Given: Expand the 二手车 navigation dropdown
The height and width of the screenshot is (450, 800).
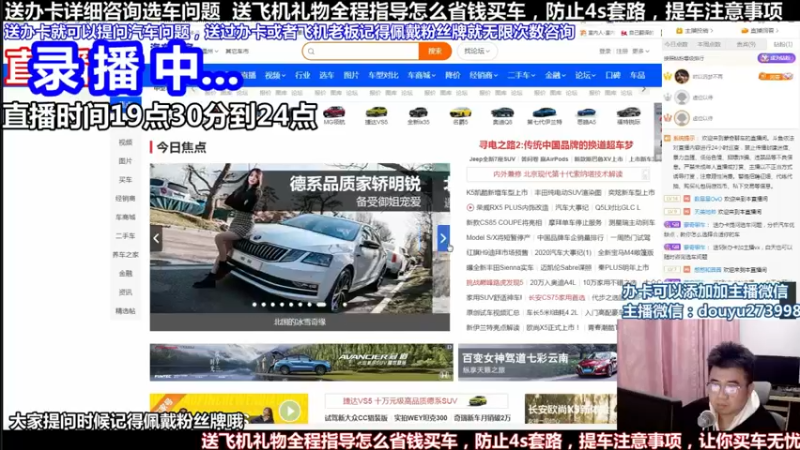Looking at the screenshot, I should [521, 76].
